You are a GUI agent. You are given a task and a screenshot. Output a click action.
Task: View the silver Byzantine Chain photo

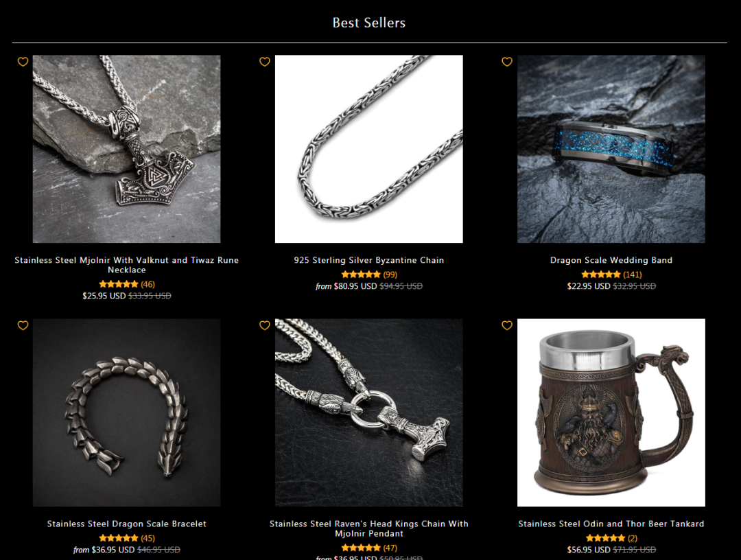369,149
